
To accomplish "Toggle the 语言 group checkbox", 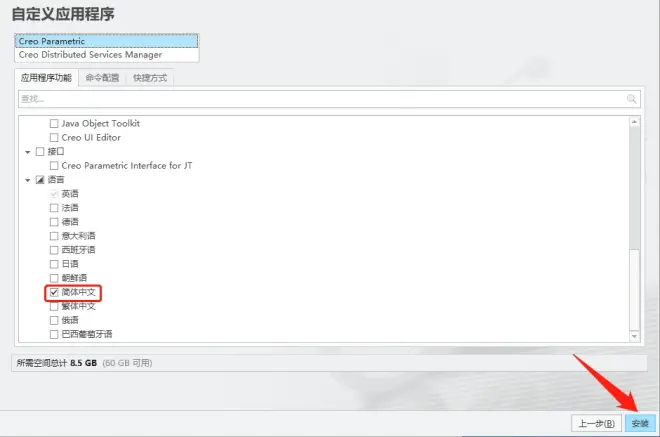I will pos(40,180).
